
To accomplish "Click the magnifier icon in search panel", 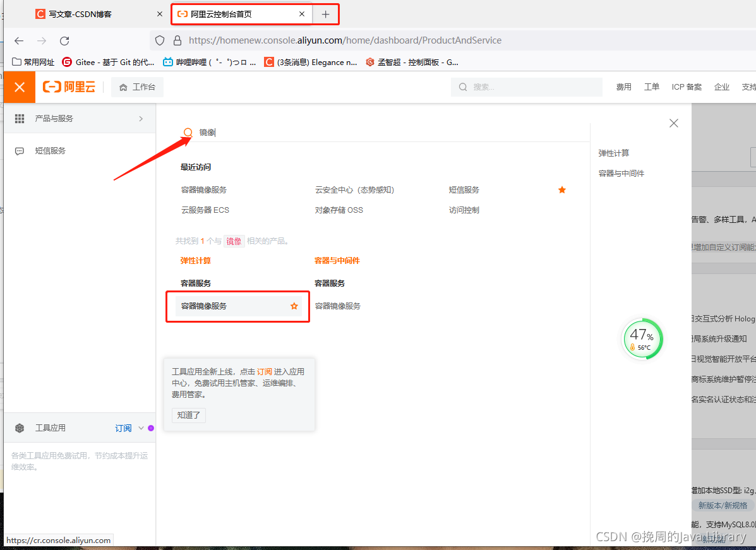I will tap(188, 132).
